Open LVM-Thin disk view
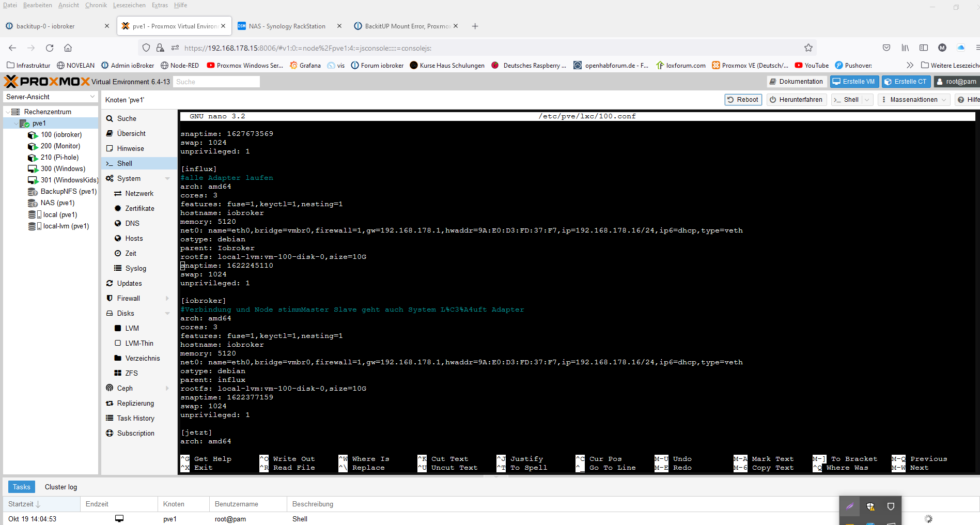 click(x=139, y=343)
